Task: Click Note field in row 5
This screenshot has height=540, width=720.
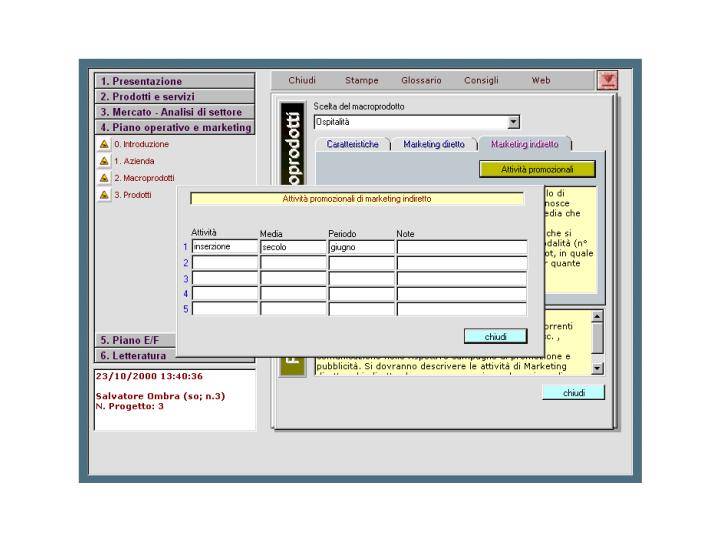Action: click(x=462, y=309)
